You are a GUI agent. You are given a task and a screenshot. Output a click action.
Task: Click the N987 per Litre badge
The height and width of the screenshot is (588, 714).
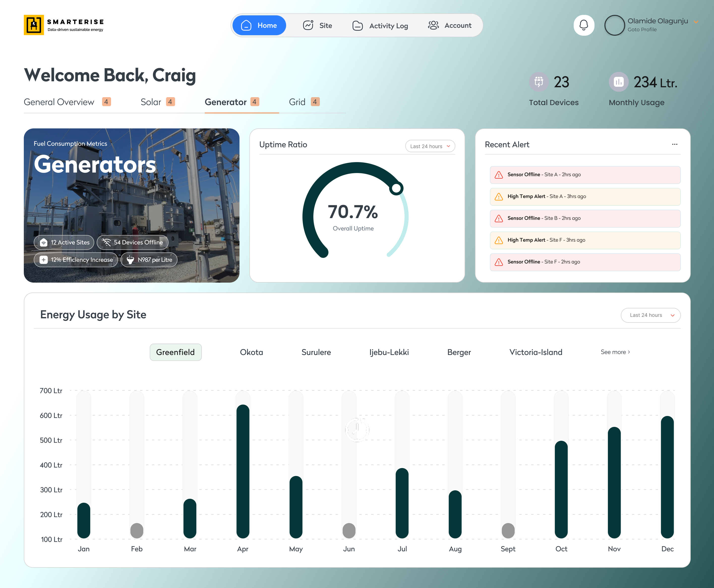pos(149,260)
